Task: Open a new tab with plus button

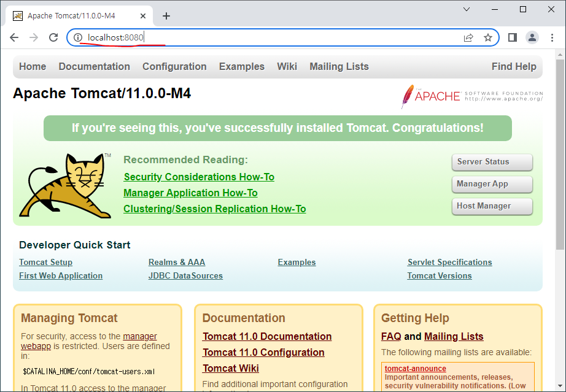Action: tap(166, 16)
